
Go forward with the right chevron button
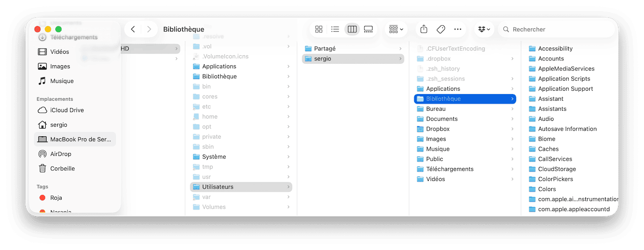click(149, 29)
